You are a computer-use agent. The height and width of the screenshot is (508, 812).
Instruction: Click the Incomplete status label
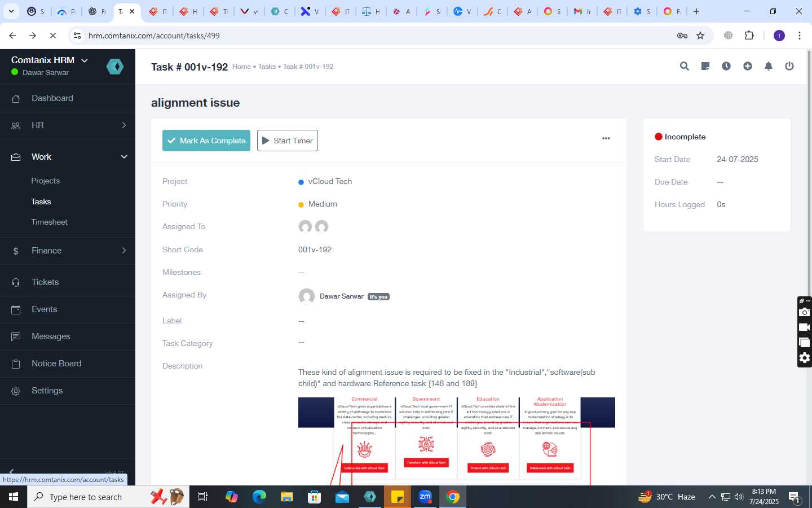[685, 137]
